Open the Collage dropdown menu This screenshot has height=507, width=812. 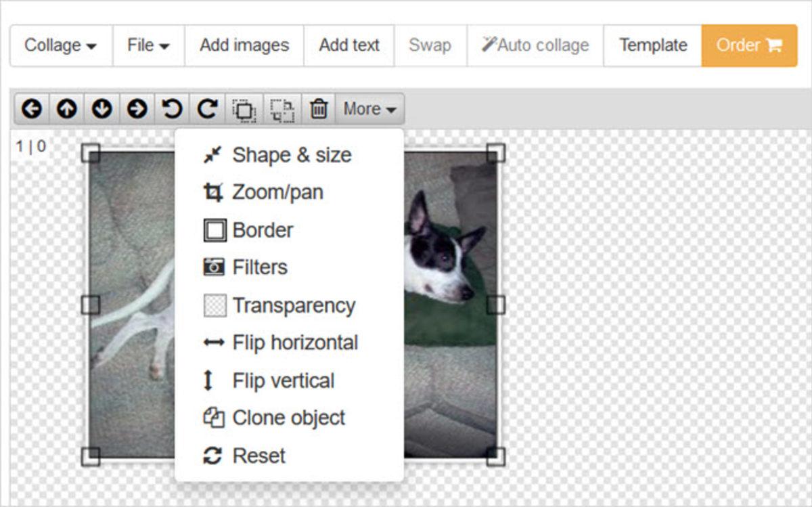[x=61, y=45]
